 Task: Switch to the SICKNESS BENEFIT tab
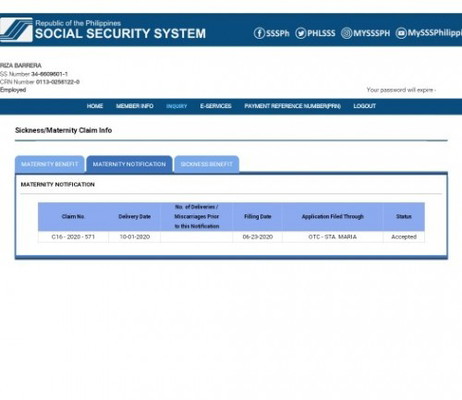207,164
